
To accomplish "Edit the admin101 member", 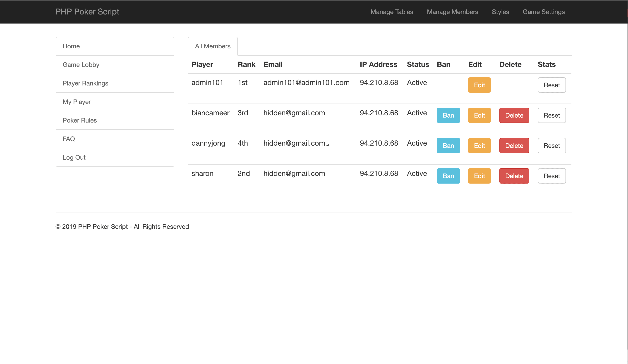I will point(479,85).
